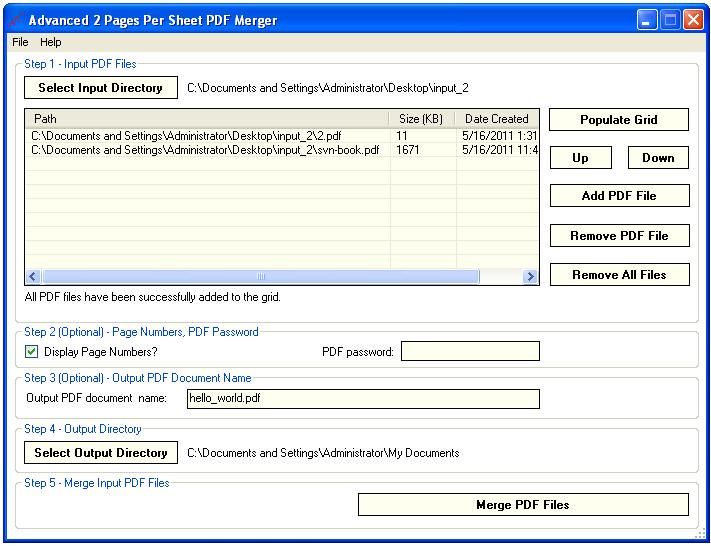
Task: Select the 2.pdf row in grid
Action: (200, 135)
